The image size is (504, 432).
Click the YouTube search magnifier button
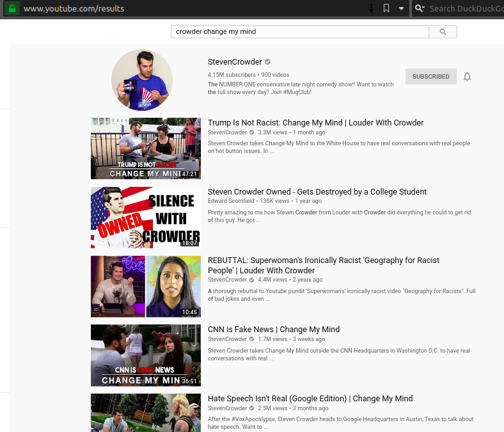click(443, 32)
